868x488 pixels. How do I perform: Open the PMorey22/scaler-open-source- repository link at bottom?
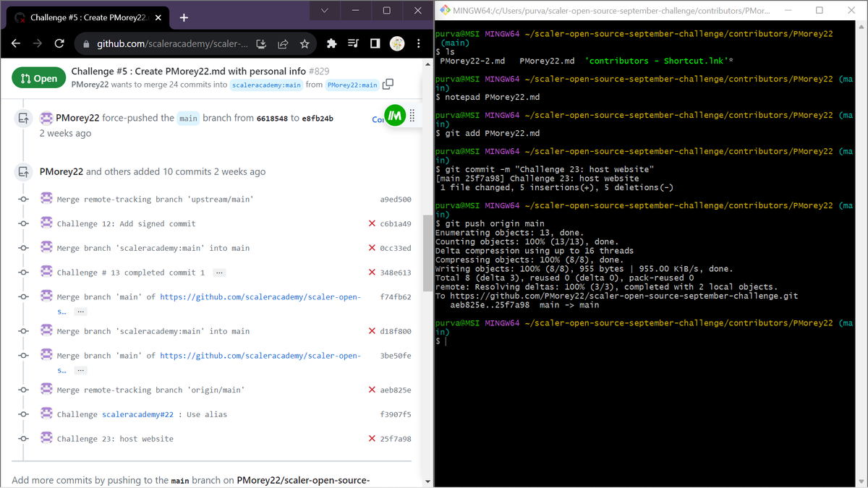tap(305, 480)
